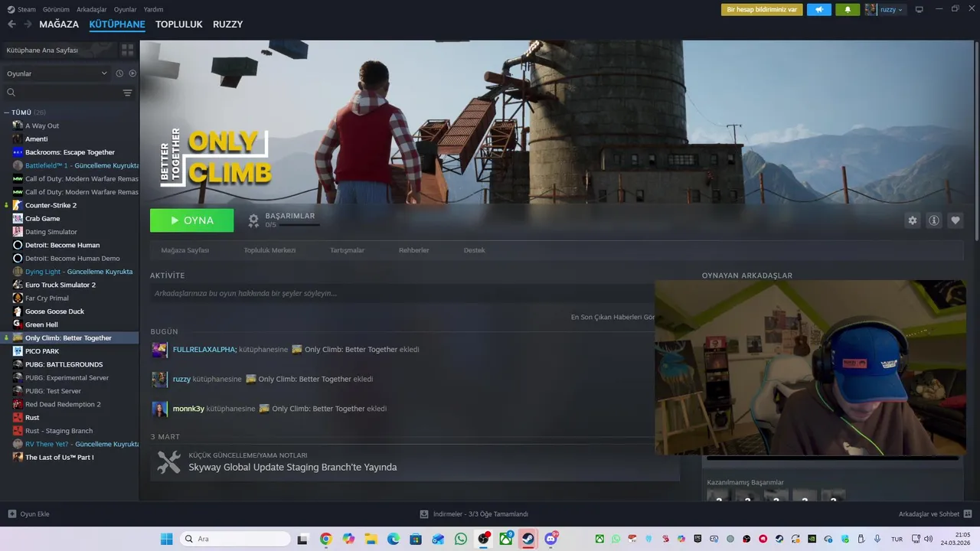Go forward with the right arrow
This screenshot has height=551, width=980.
tap(28, 24)
